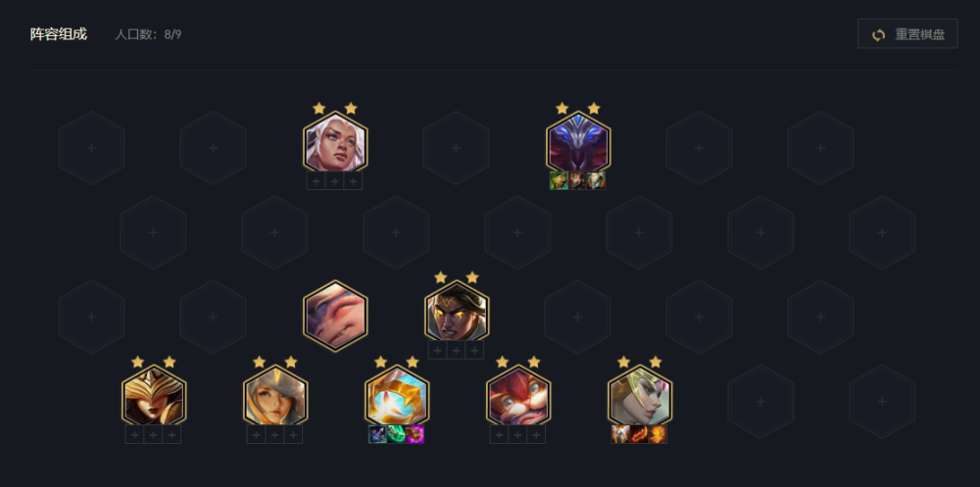980x487 pixels.
Task: Pick the blonde champion with the golden crown
Action: click(x=639, y=397)
